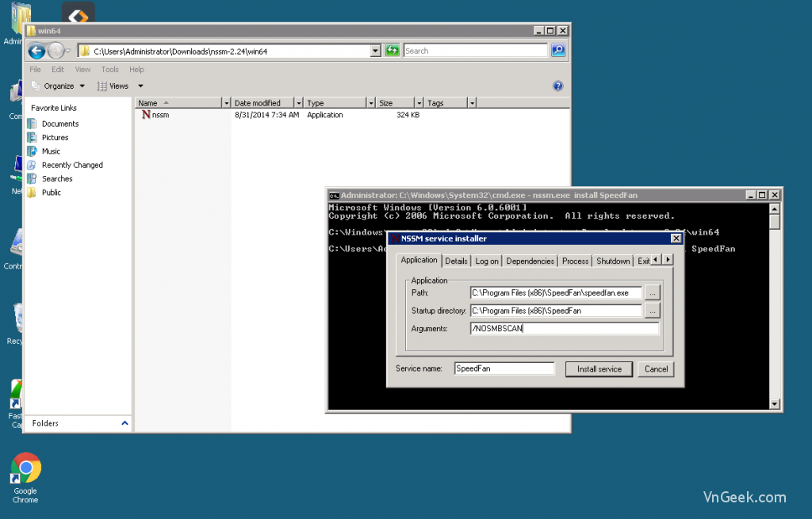
Task: Open the address bar history dropdown
Action: tap(375, 51)
